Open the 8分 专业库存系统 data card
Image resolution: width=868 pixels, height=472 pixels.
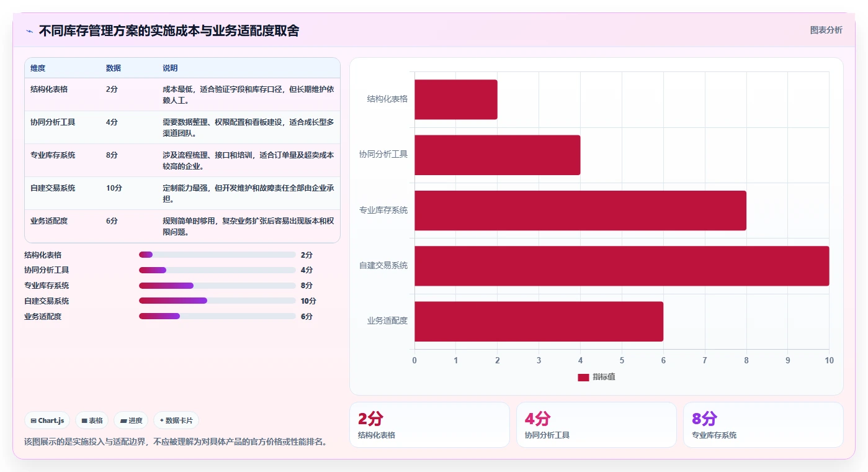(x=763, y=425)
